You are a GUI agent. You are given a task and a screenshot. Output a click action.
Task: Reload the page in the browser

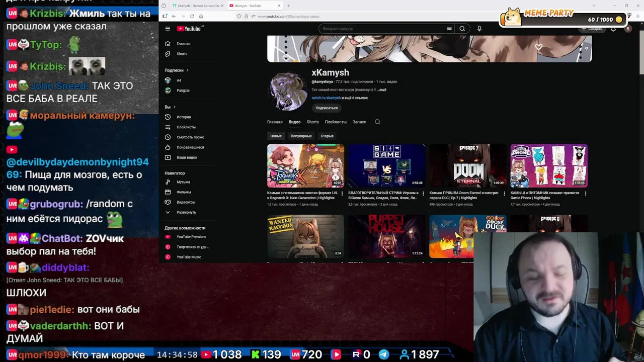tap(192, 16)
